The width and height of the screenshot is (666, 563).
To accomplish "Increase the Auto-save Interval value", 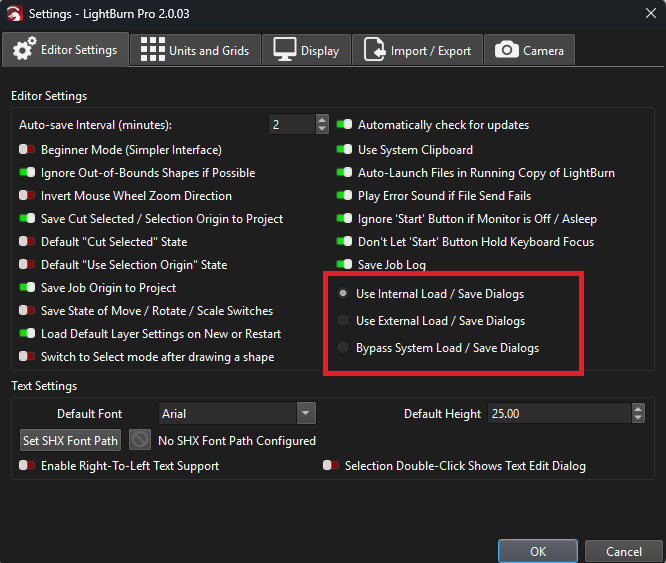I will point(322,120).
